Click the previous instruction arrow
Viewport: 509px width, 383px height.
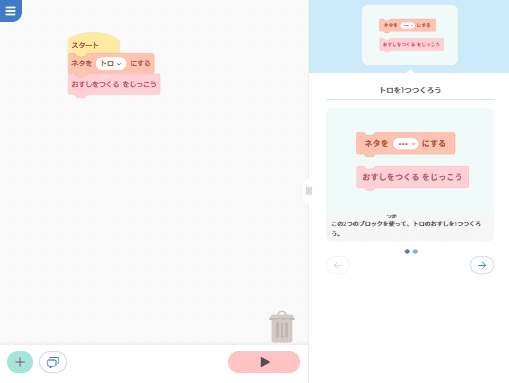338,265
